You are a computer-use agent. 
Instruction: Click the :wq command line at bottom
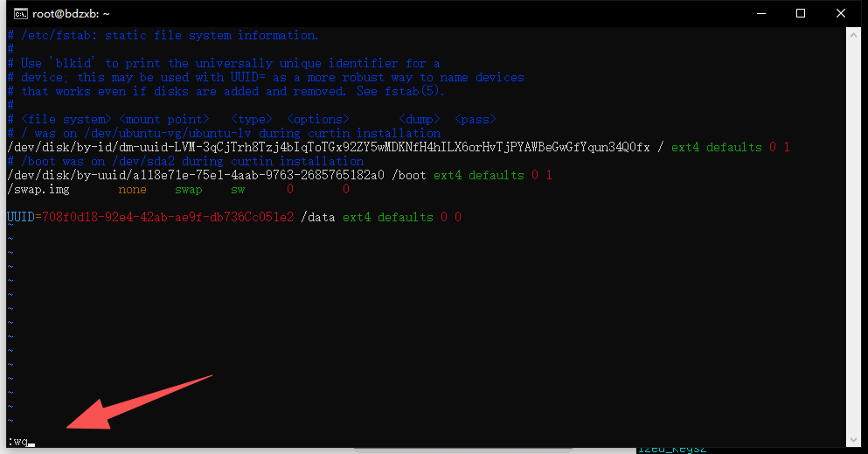tap(18, 441)
